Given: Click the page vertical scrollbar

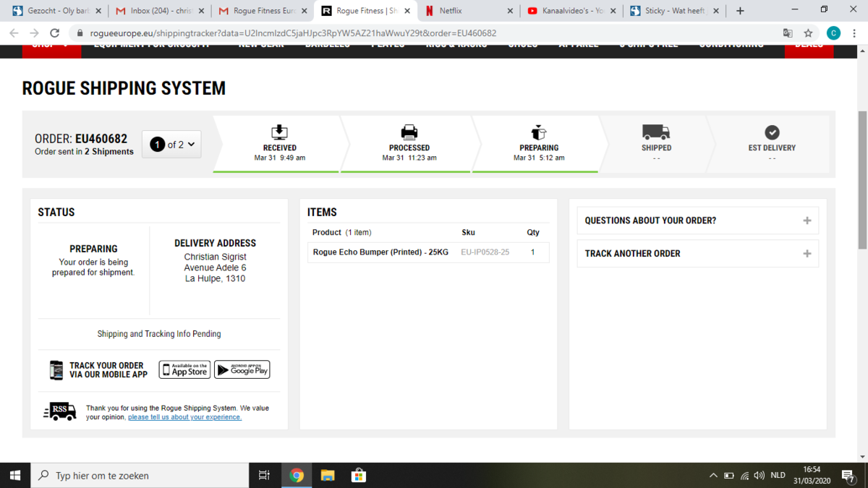Looking at the screenshot, I should pos(861,181).
